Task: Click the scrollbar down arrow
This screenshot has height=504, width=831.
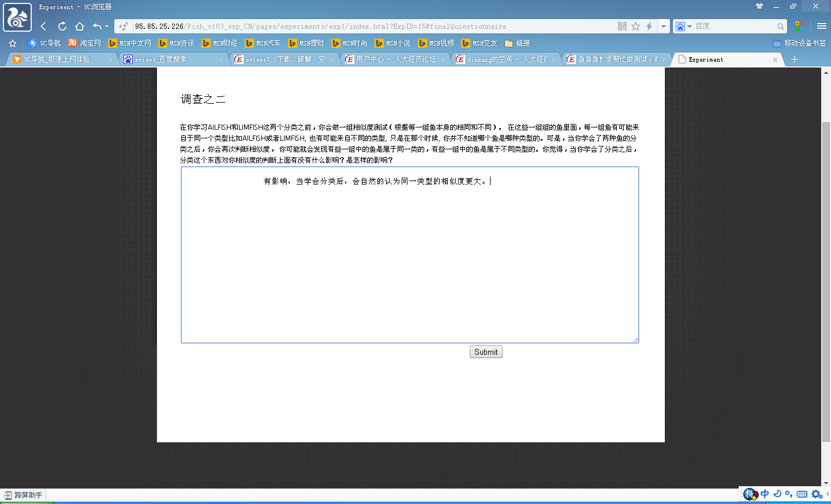Action: pos(826,483)
